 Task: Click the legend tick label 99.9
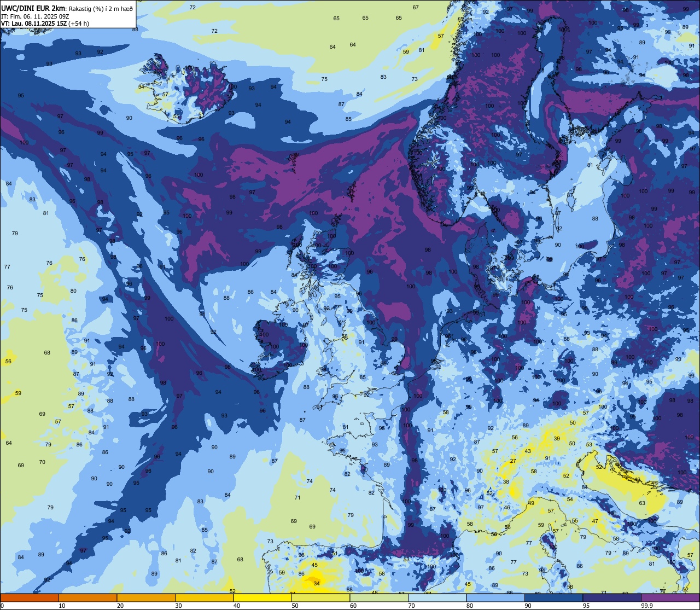pos(647,606)
